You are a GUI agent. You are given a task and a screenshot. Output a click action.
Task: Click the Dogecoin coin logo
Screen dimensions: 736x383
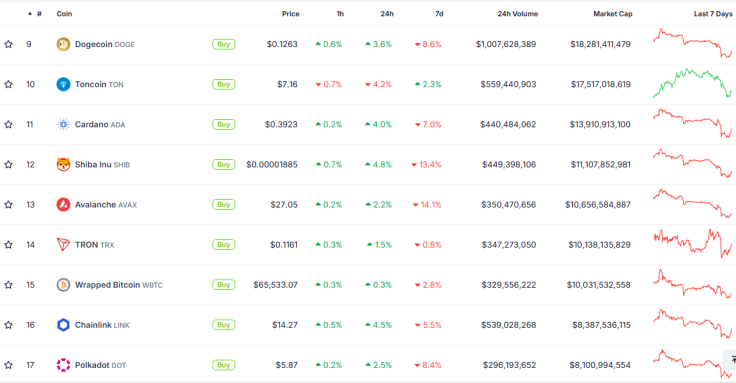coord(63,44)
